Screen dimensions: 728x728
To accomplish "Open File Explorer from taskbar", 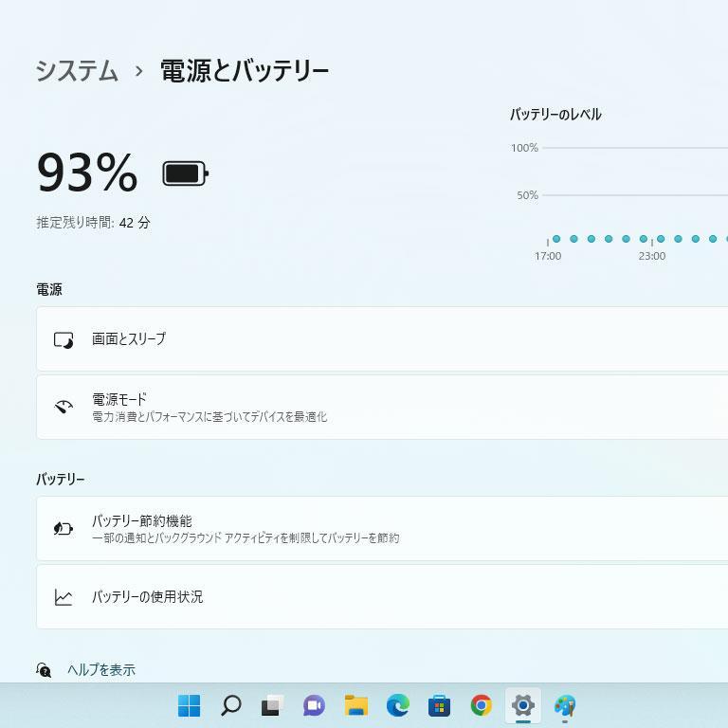I will [356, 705].
